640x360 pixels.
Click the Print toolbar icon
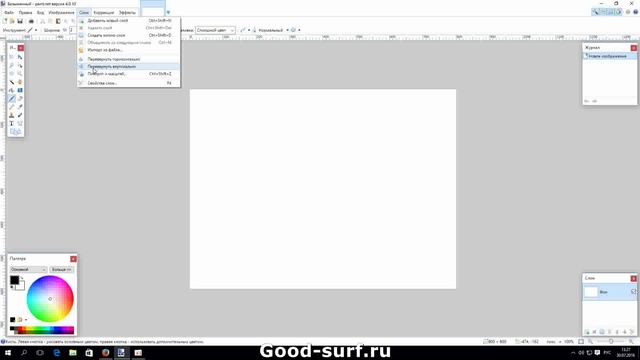pyautogui.click(x=31, y=21)
